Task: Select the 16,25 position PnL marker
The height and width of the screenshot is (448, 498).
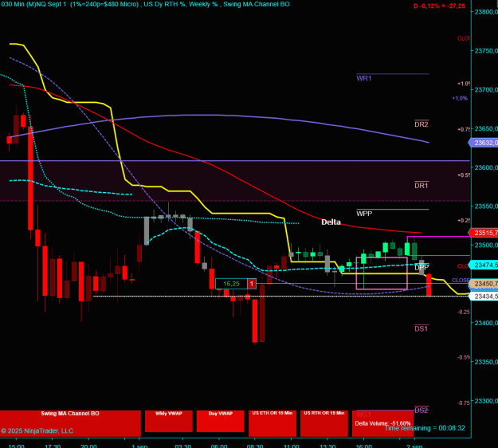Action: pyautogui.click(x=231, y=284)
